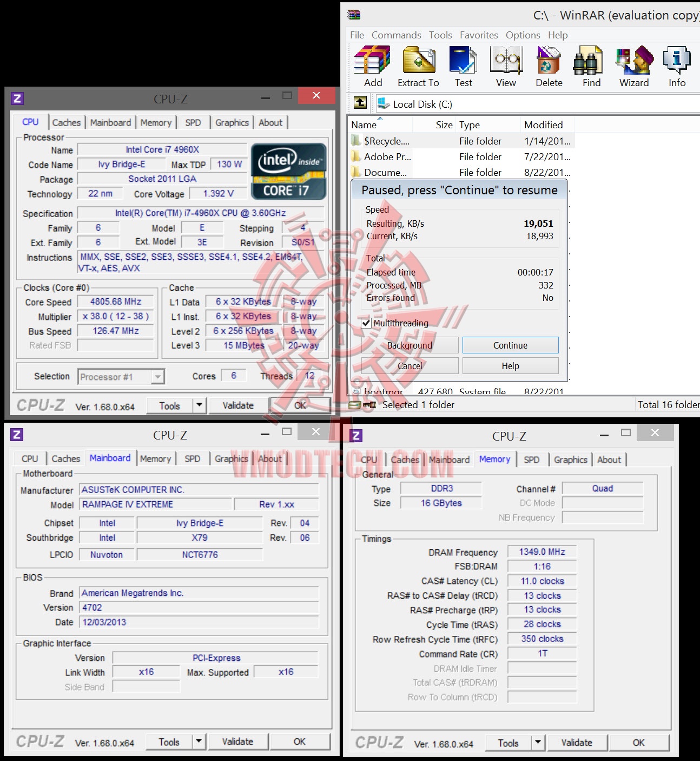Click Tools button in top CPU-Z window

[x=169, y=405]
